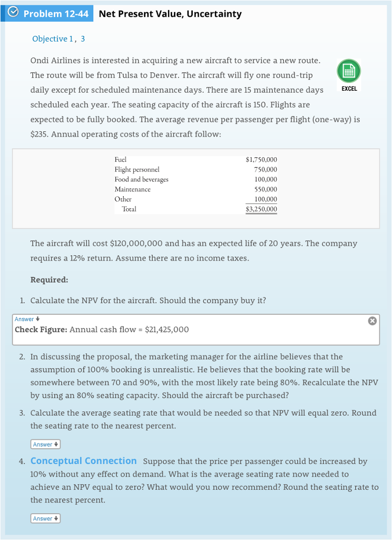This screenshot has height=540, width=392.
Task: Click the Answer button below question 3
Action: click(45, 444)
